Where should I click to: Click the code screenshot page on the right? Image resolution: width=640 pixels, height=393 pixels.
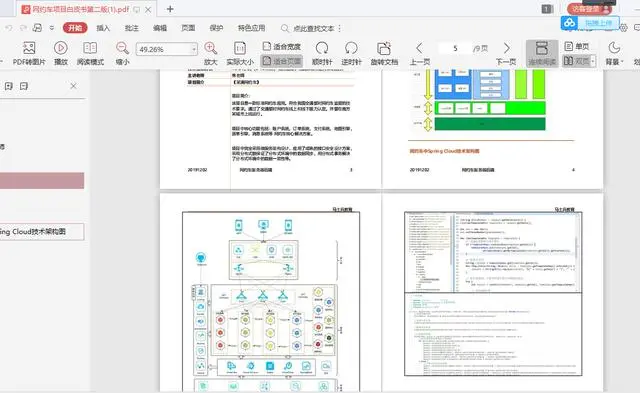click(493, 293)
